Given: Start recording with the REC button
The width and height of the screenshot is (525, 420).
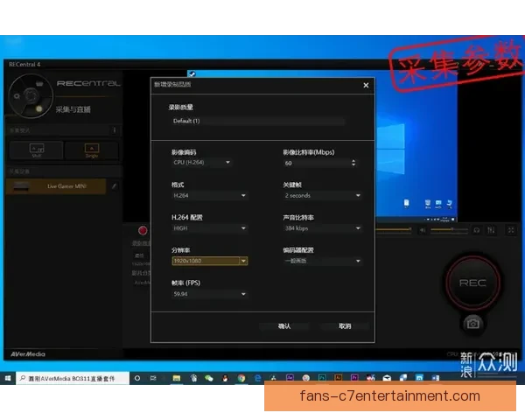Looking at the screenshot, I should pos(472,283).
